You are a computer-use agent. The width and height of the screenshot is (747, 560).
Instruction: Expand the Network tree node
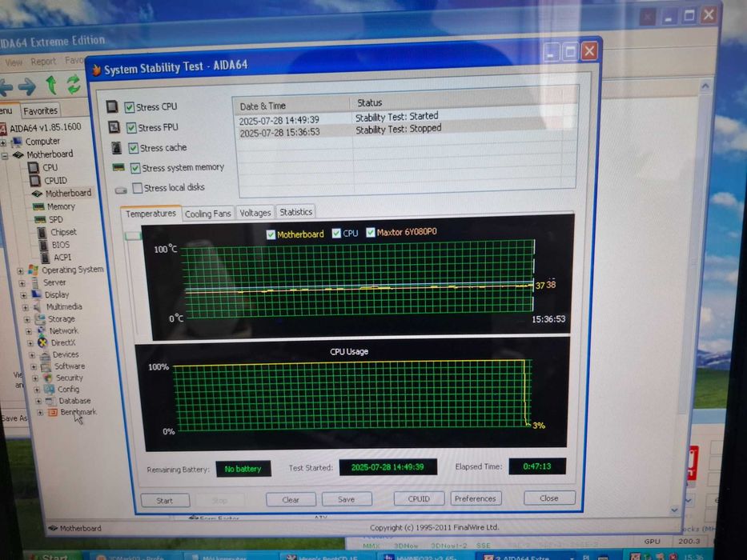click(29, 331)
